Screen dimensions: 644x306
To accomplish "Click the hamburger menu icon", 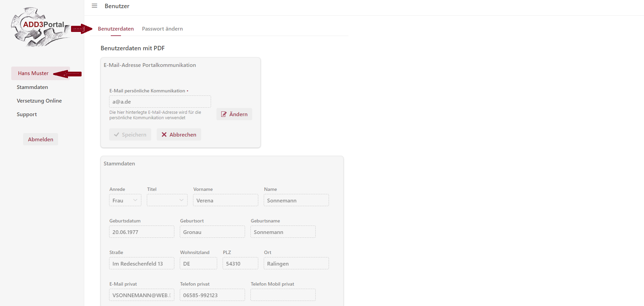I will (94, 6).
